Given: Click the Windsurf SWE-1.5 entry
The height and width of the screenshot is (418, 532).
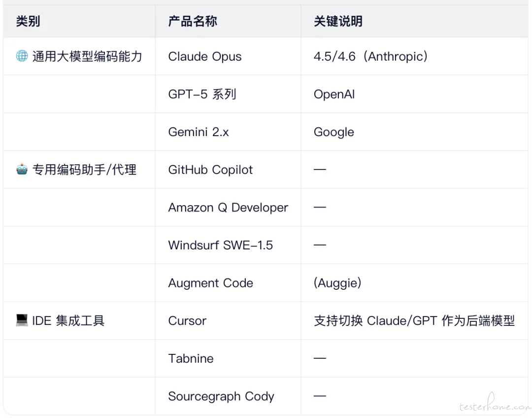Looking at the screenshot, I should [x=220, y=245].
